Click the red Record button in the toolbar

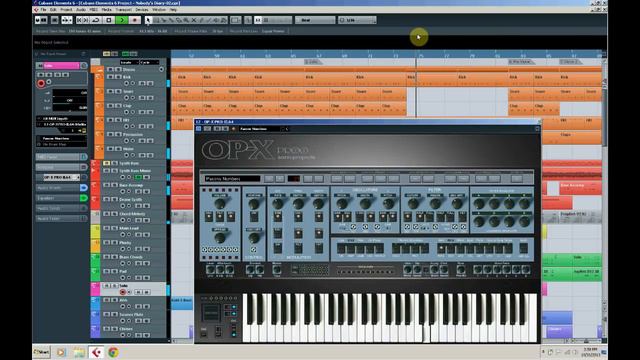click(x=134, y=20)
